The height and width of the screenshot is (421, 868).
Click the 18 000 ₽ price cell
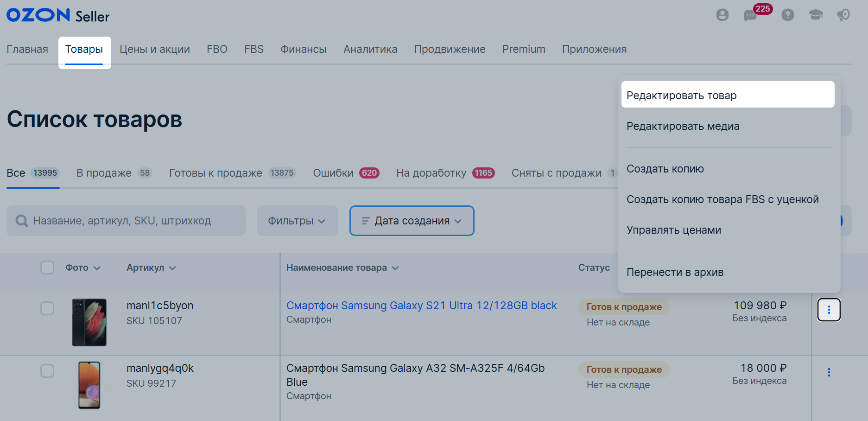pos(763,368)
